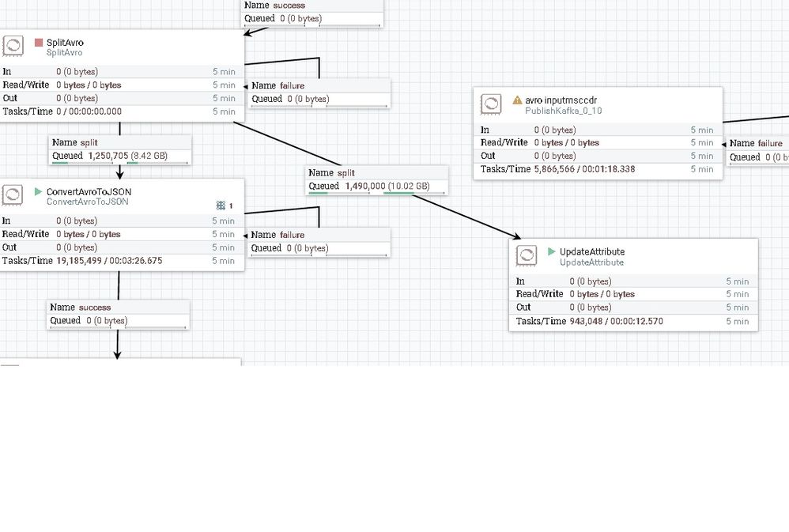Select the failure connection label beside SplitAvro
789x532 pixels.
click(319, 92)
